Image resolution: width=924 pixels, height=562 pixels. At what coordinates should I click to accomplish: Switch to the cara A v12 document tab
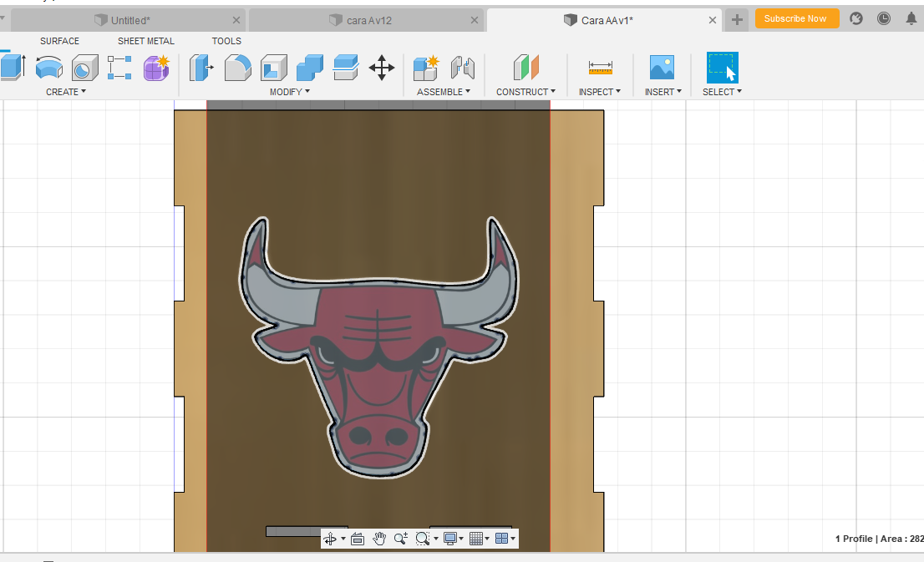pyautogui.click(x=366, y=20)
